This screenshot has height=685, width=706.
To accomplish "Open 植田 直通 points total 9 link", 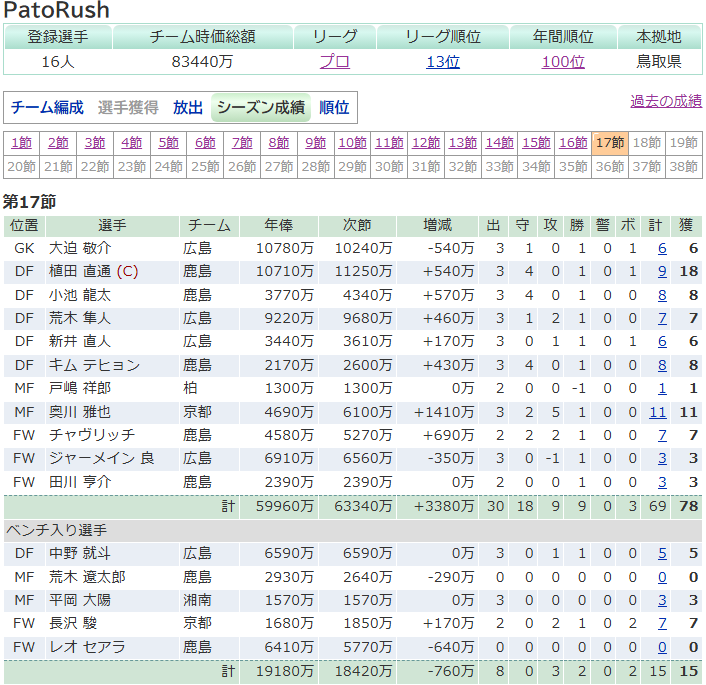I will point(662,272).
